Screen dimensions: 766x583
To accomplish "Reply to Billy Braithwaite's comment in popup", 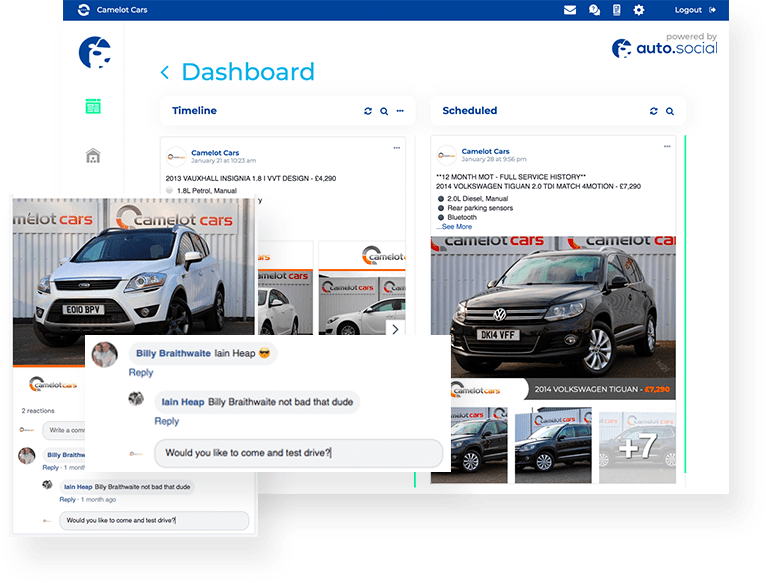I will point(141,372).
